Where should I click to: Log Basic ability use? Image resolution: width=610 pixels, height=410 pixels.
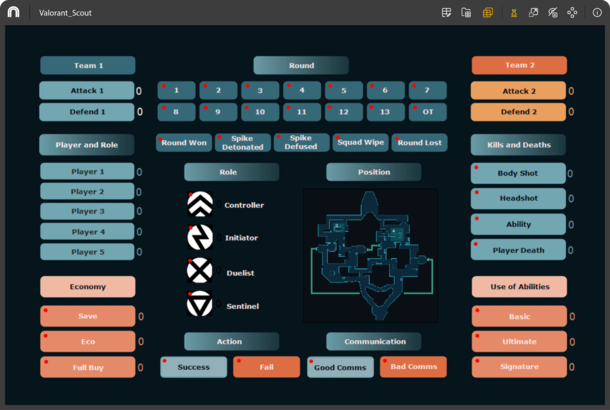tap(519, 316)
